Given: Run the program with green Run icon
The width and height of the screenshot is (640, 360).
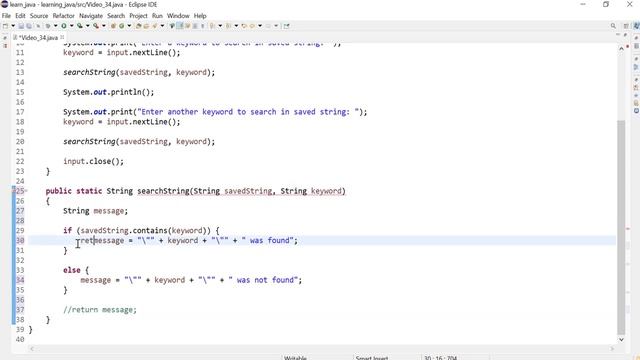Looking at the screenshot, I should 64,26.
